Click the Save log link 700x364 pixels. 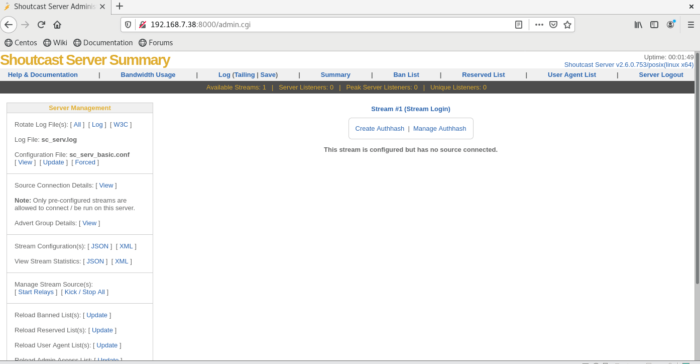(268, 75)
